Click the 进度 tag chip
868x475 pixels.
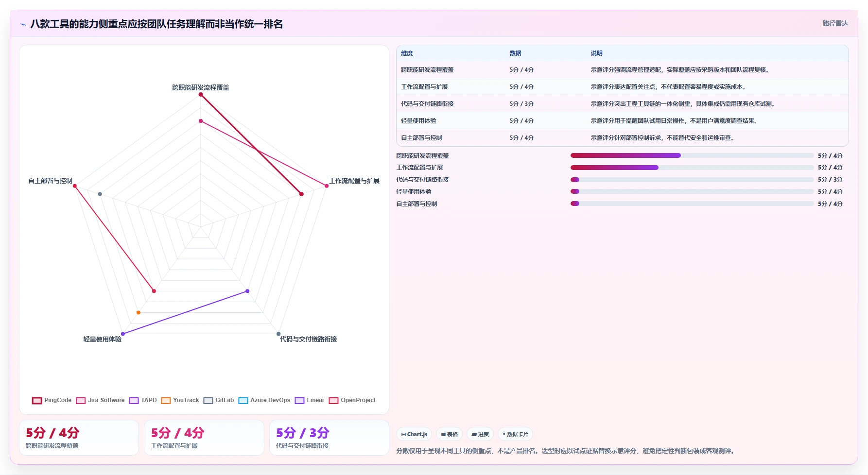480,434
